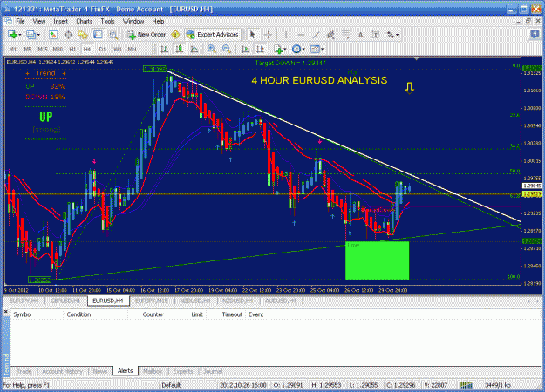Switch chart to Candlesticks style
The width and height of the screenshot is (545, 392).
(180, 49)
